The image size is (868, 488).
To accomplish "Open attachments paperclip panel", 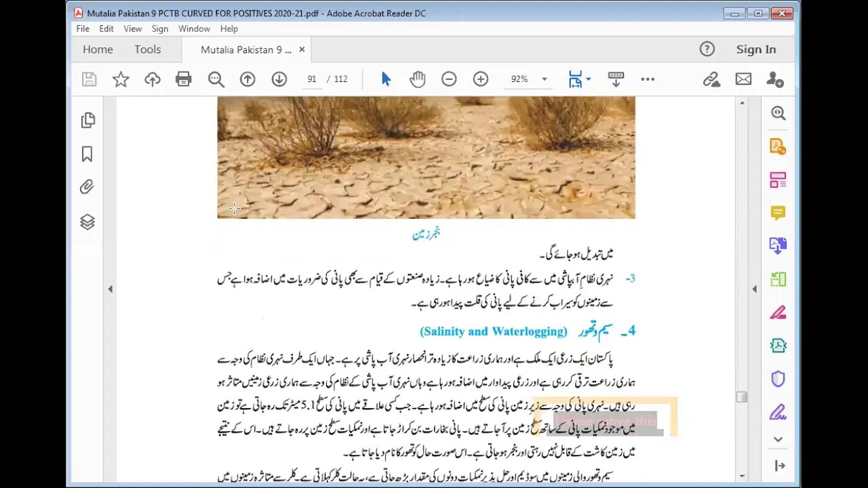I will point(87,187).
